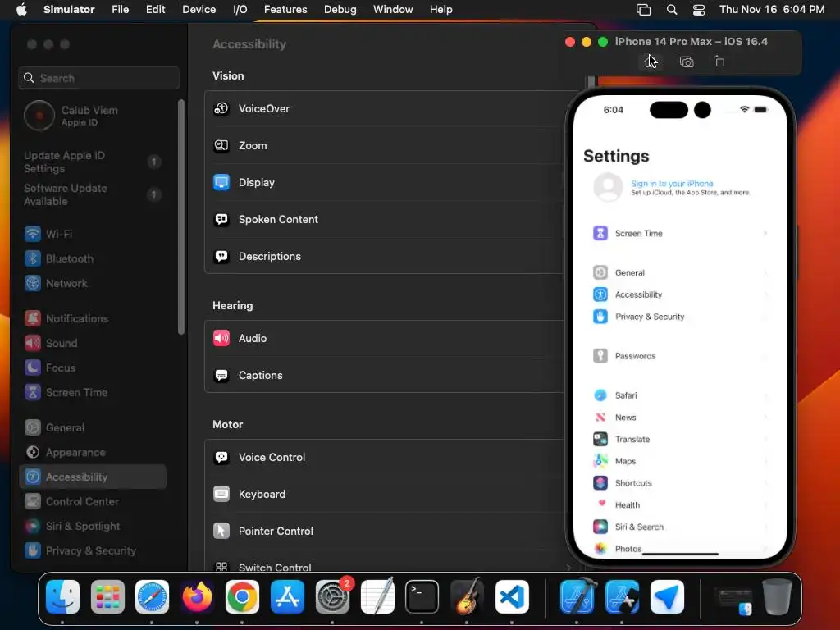Open Maps in iPhone Settings

point(680,461)
